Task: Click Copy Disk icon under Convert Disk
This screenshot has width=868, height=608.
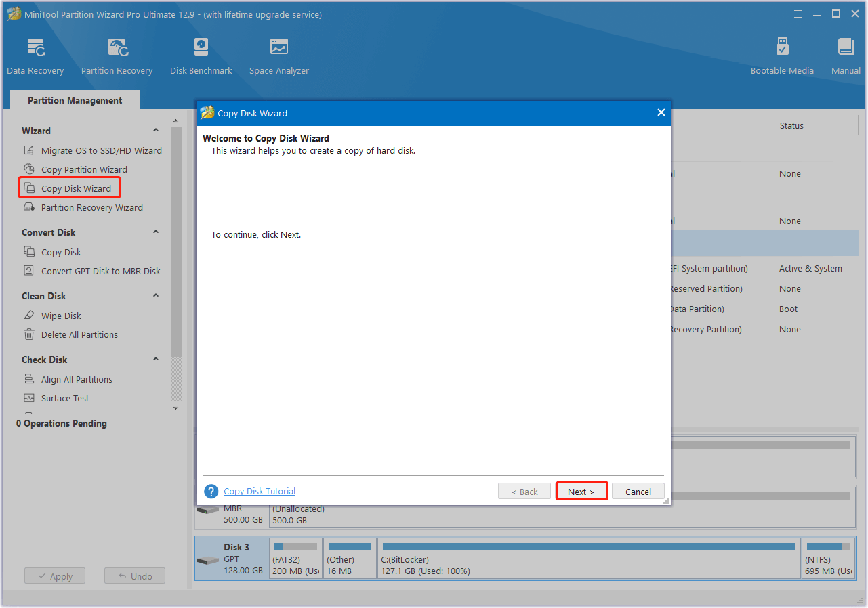Action: [x=28, y=252]
